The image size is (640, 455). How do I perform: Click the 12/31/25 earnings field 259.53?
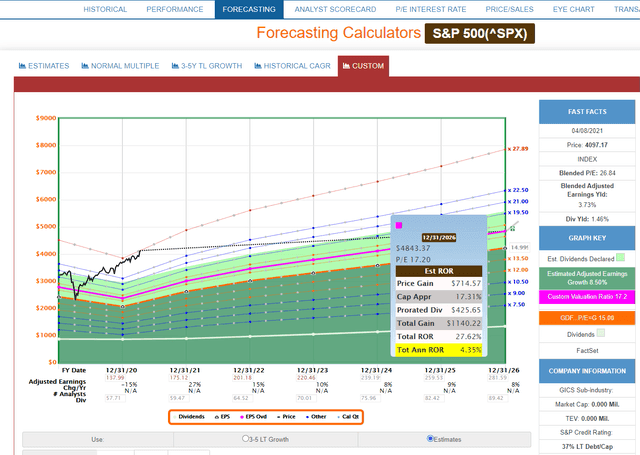pos(434,377)
